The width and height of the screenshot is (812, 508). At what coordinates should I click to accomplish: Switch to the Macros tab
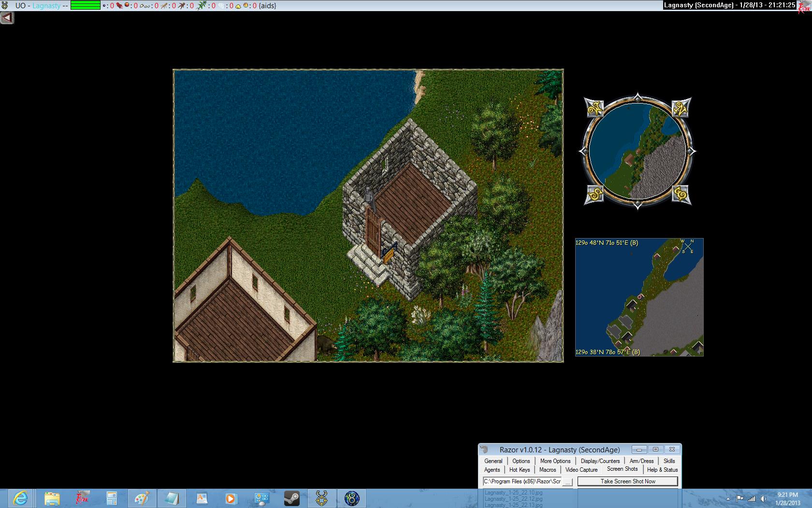[548, 470]
